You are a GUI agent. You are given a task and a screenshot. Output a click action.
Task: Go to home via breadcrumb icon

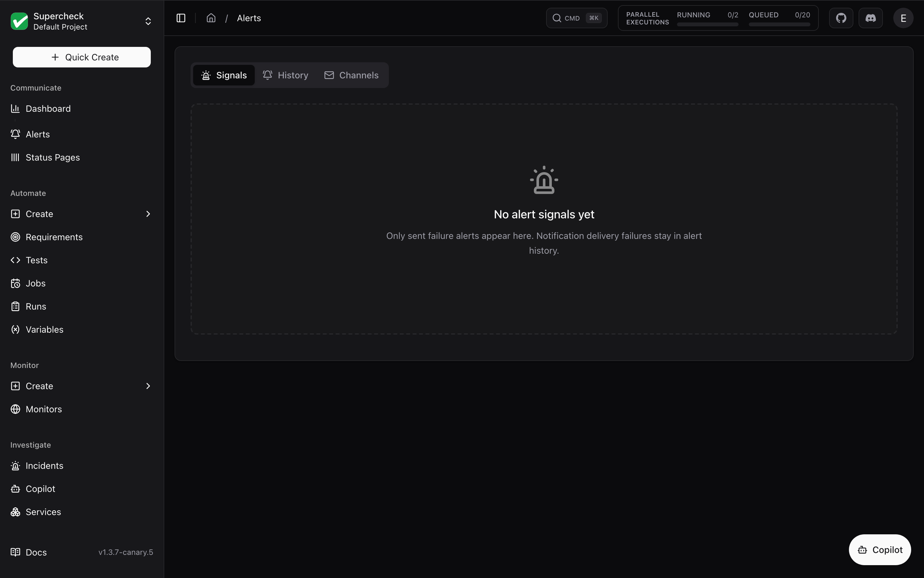[211, 18]
